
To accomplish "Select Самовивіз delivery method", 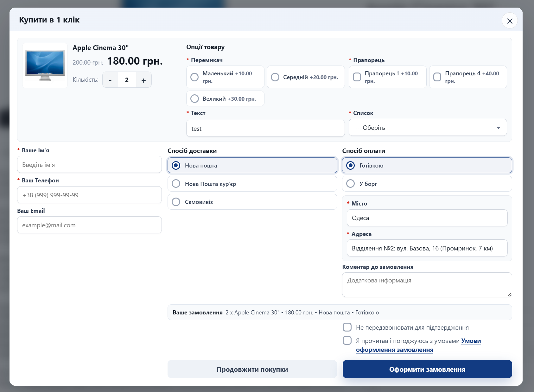I will (x=252, y=202).
